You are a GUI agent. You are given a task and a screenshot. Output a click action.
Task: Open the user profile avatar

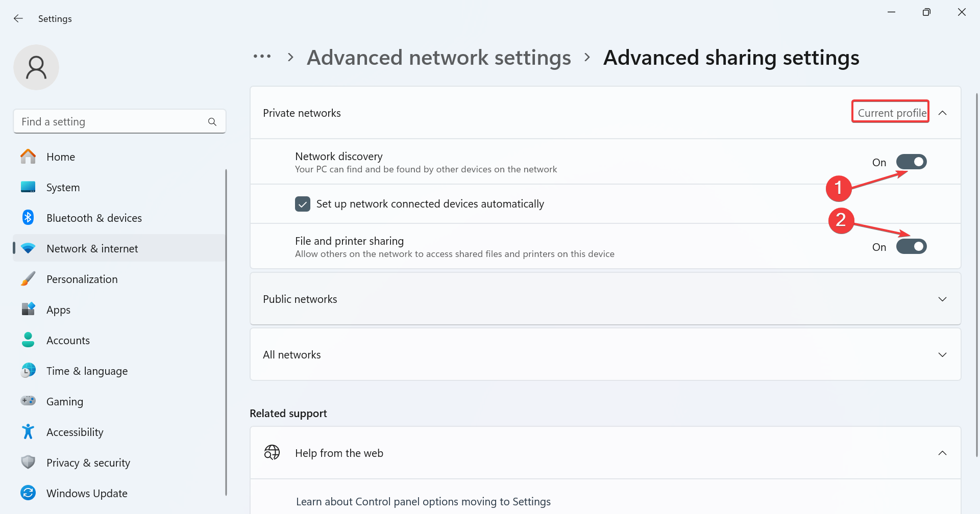click(x=36, y=67)
